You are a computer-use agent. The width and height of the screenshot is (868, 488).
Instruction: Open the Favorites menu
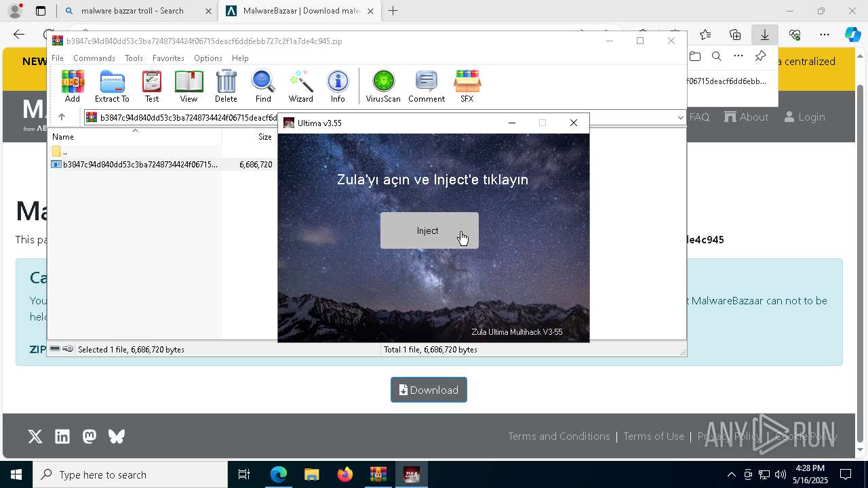click(168, 58)
